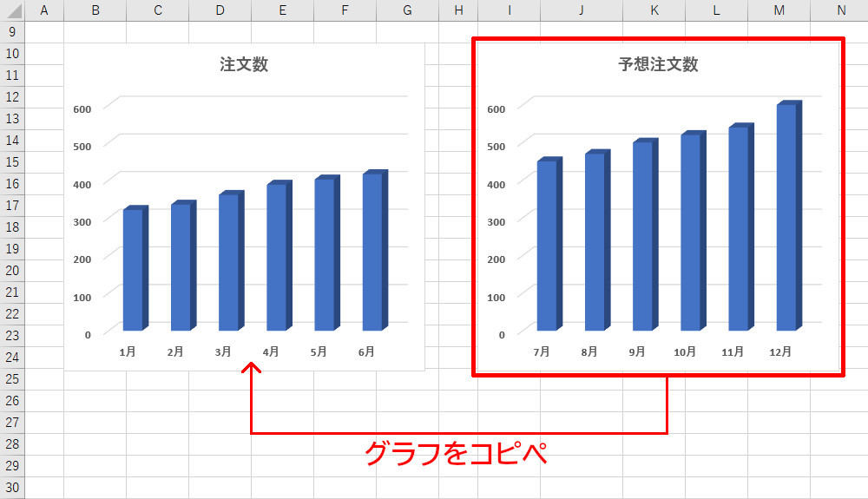Select row 12 header
The image size is (868, 499).
point(12,97)
